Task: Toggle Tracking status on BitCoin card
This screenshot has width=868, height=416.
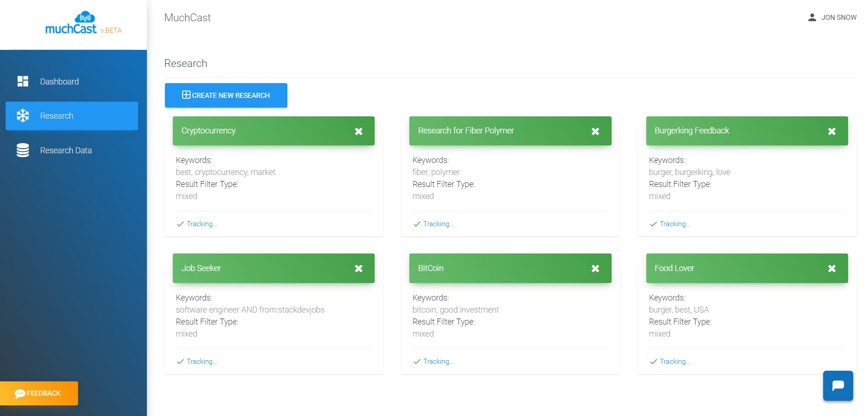Action: pyautogui.click(x=434, y=362)
